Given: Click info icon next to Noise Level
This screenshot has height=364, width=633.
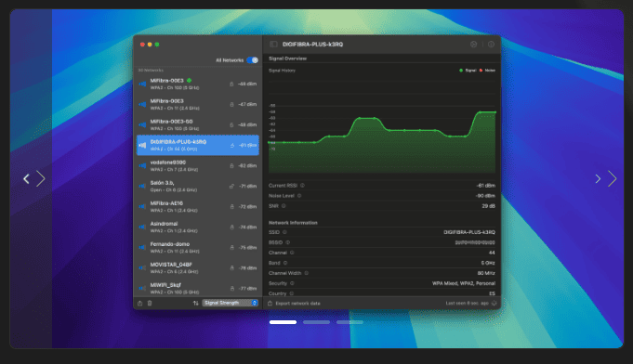Looking at the screenshot, I should [299, 196].
